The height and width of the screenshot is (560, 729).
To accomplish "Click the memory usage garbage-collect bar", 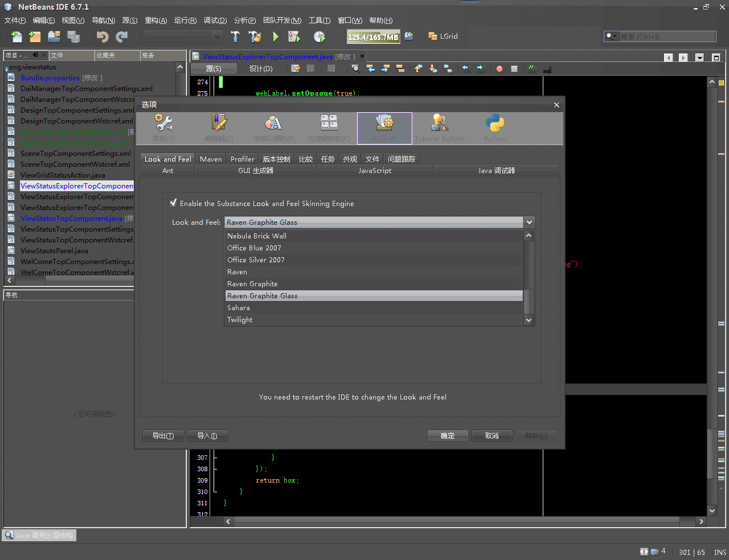I will [374, 37].
